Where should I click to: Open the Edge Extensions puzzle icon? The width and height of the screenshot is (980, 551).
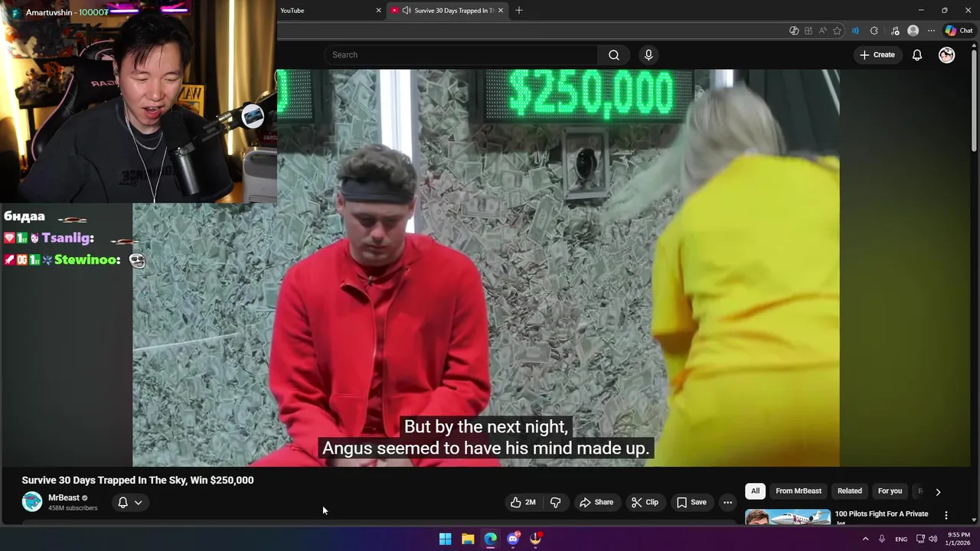(x=874, y=31)
